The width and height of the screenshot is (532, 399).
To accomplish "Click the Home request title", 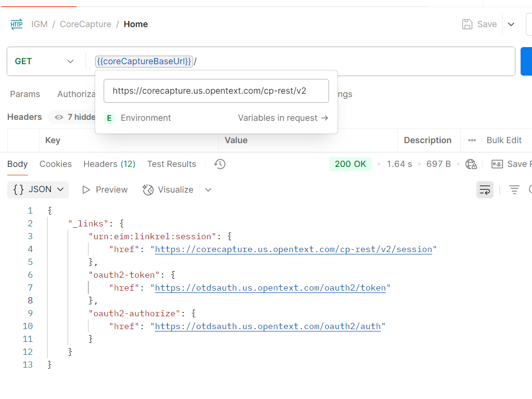I will [x=135, y=24].
